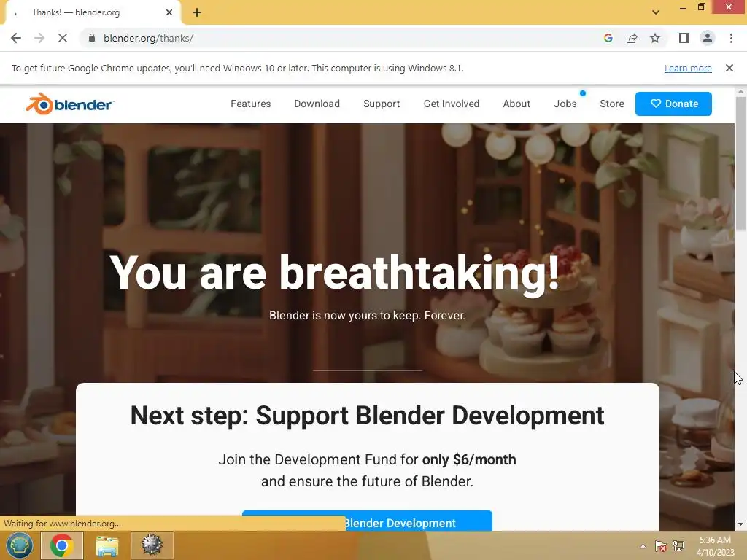Open the About menu item
The image size is (747, 560).
tap(516, 104)
